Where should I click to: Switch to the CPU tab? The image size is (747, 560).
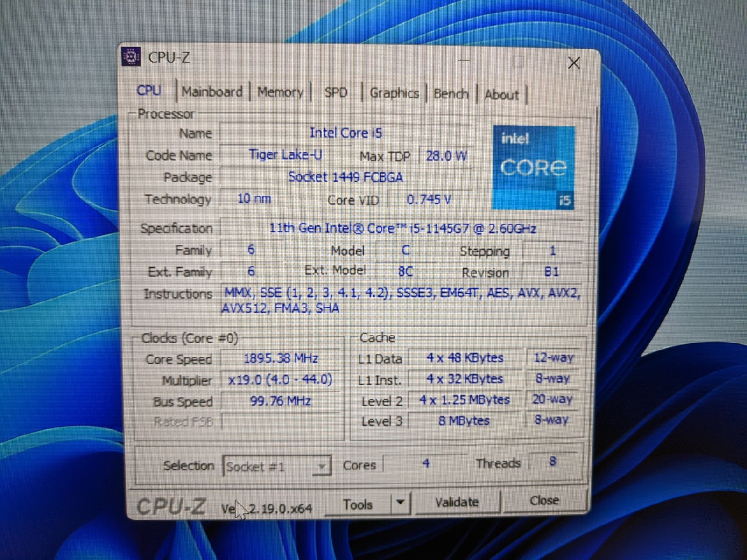click(149, 90)
